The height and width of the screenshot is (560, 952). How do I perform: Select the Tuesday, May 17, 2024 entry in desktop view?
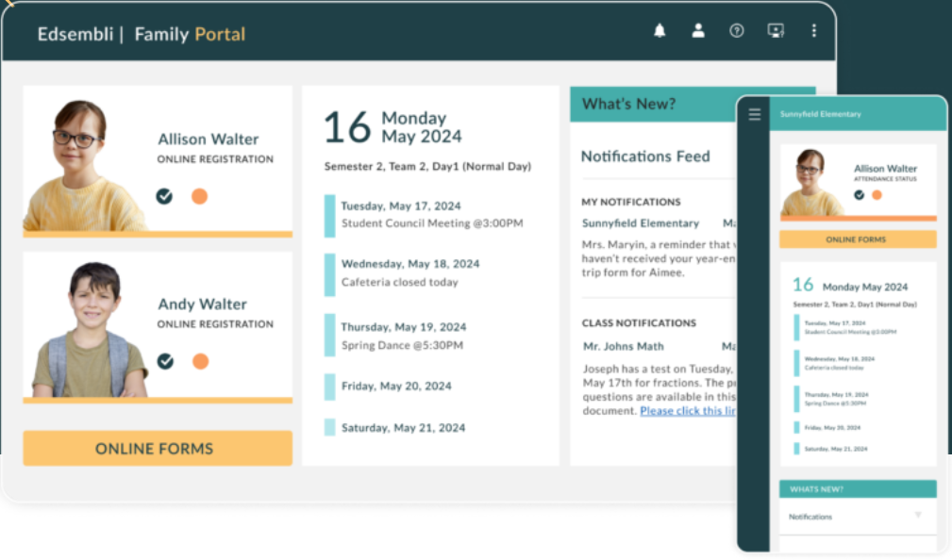(401, 206)
